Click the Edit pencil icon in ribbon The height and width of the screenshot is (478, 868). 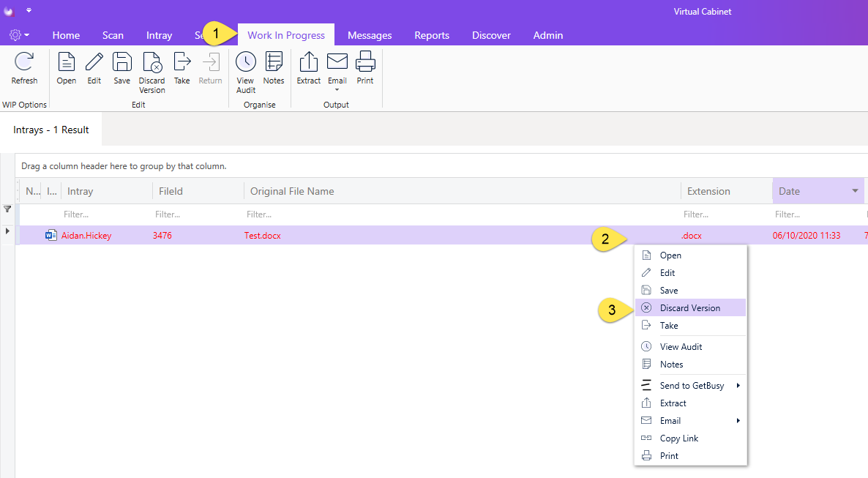[94, 62]
